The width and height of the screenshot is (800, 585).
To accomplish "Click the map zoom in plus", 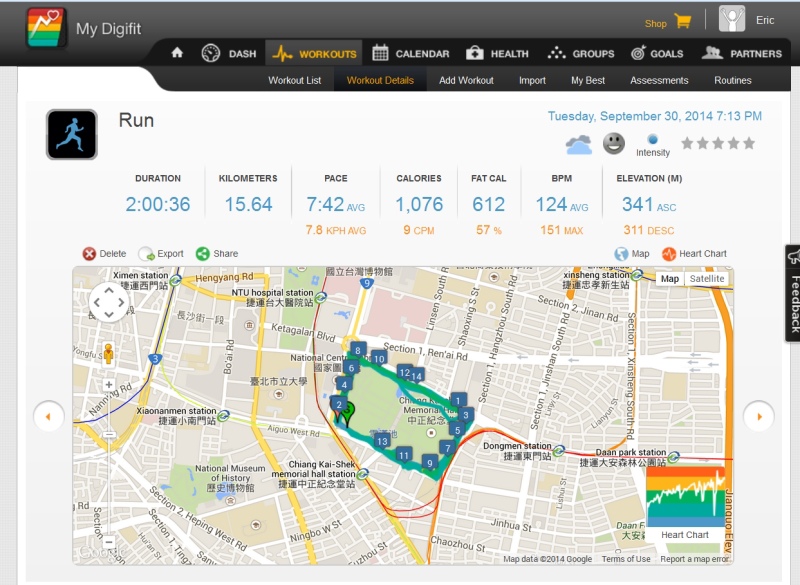I will click(x=109, y=385).
